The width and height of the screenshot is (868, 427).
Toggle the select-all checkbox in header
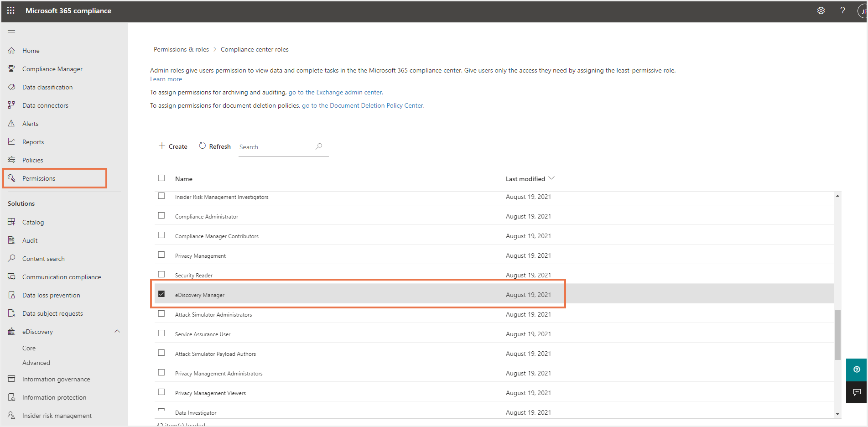(x=161, y=178)
